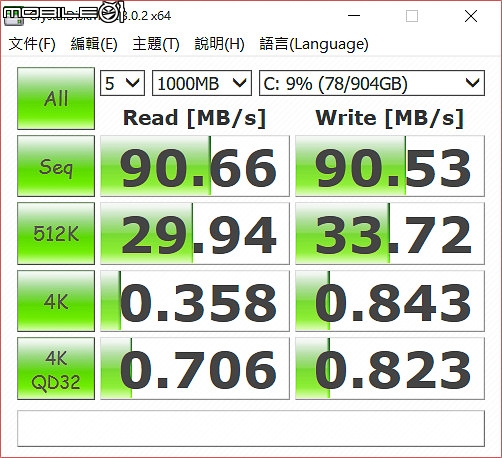This screenshot has width=502, height=458.
Task: Maximize the CrystalDiskMark window
Action: (412, 16)
